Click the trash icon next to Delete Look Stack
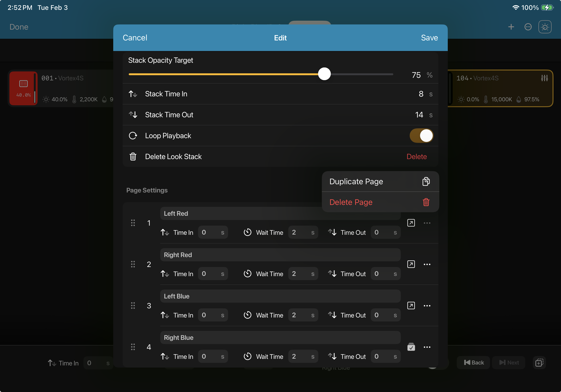This screenshot has height=392, width=561. pyautogui.click(x=133, y=157)
